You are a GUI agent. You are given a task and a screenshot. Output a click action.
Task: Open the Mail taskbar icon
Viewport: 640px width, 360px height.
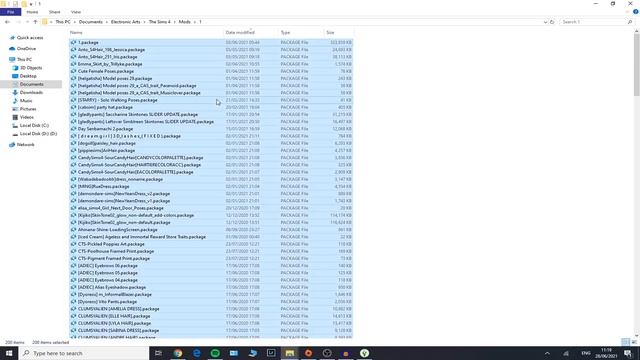coord(234,353)
